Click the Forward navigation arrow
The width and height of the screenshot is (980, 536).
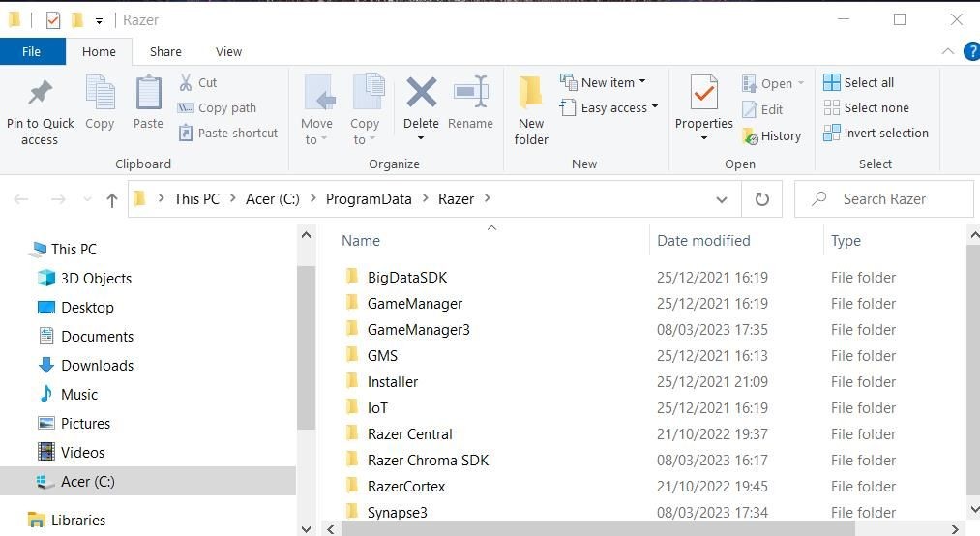click(x=58, y=200)
